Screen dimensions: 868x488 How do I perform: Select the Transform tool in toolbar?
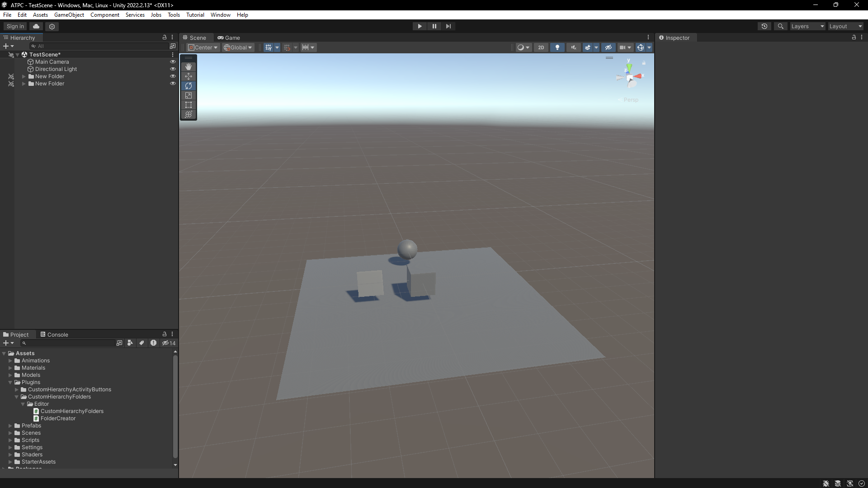[x=189, y=114]
